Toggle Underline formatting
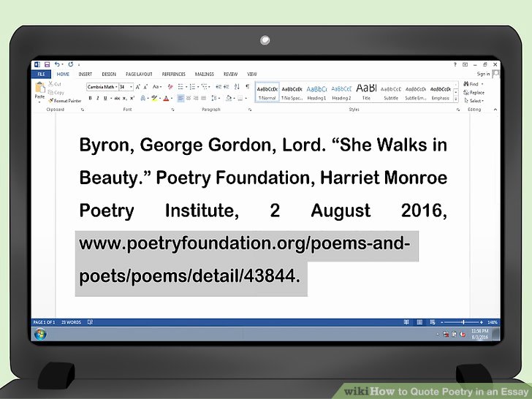This screenshot has height=399, width=532. (x=105, y=98)
